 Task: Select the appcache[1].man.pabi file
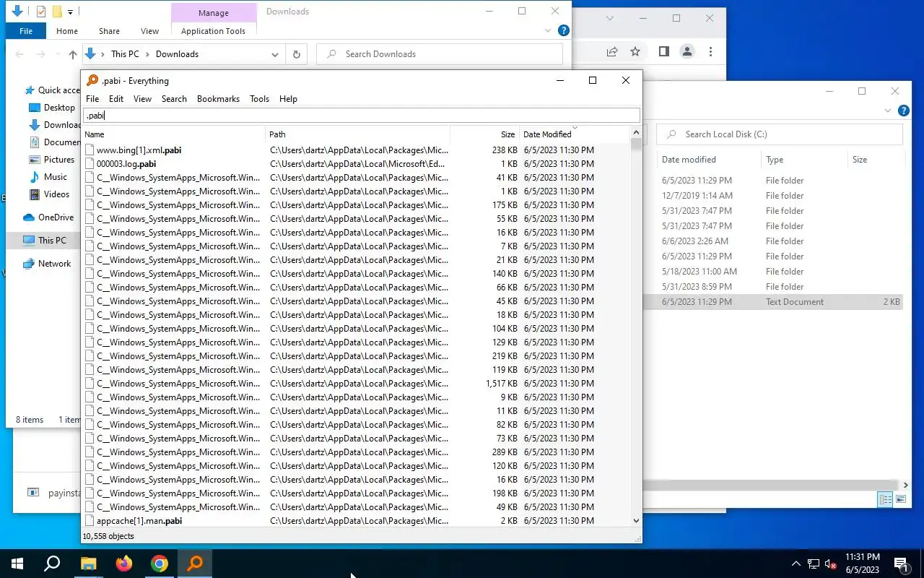[x=139, y=521]
